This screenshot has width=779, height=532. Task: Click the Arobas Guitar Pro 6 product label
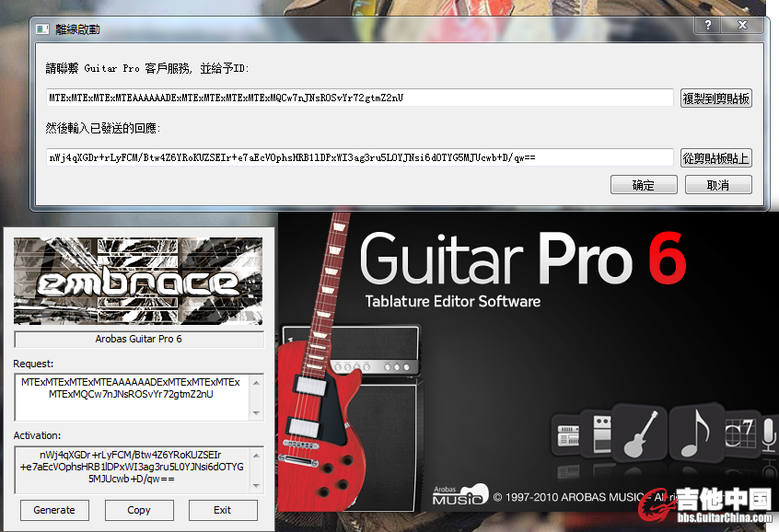(x=139, y=339)
